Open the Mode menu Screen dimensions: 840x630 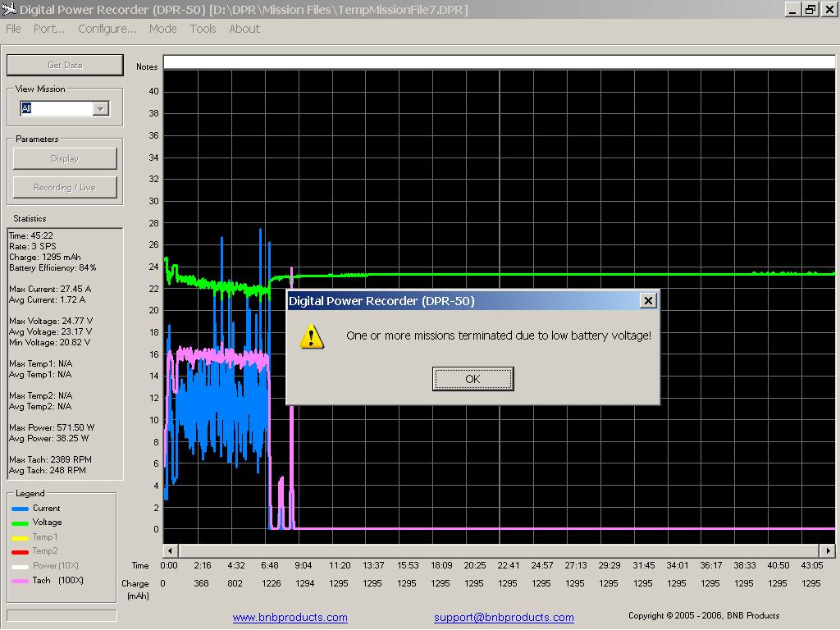(163, 29)
